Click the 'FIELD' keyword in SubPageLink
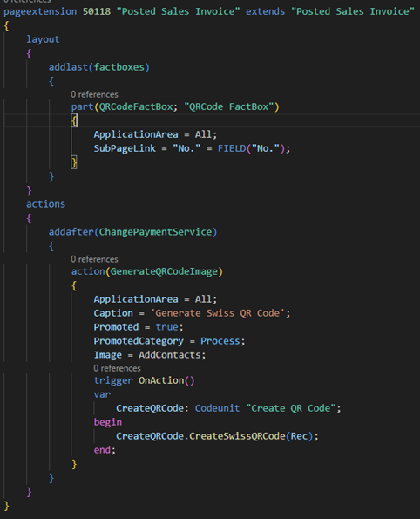420x519 pixels. click(232, 148)
